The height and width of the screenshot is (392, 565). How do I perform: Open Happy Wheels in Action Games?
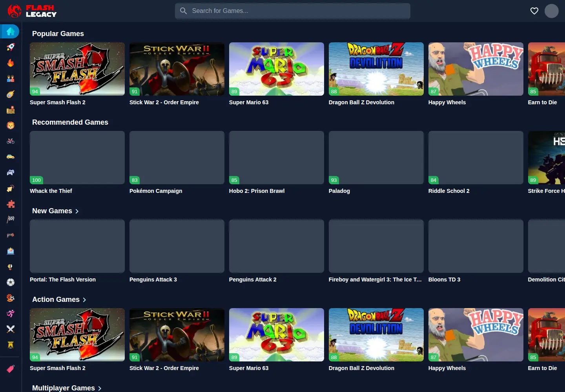pyautogui.click(x=476, y=335)
